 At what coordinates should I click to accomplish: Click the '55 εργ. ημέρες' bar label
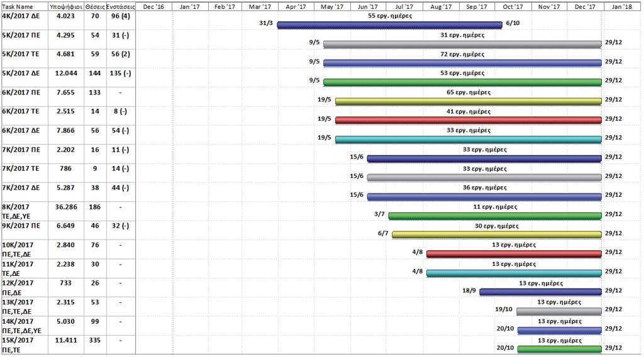[x=390, y=16]
